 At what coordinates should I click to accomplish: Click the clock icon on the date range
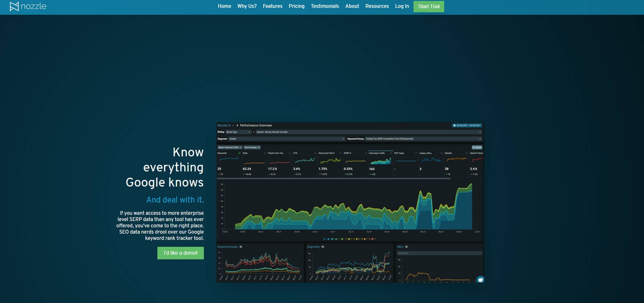[x=454, y=125]
